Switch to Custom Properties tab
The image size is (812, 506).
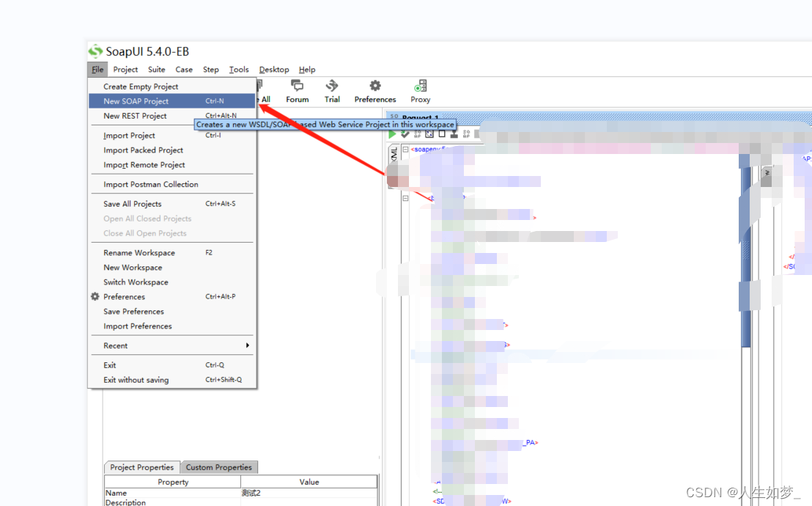(218, 467)
